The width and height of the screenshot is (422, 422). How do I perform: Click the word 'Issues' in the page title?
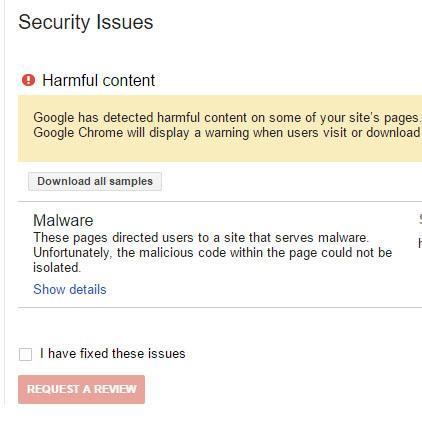pos(125,22)
